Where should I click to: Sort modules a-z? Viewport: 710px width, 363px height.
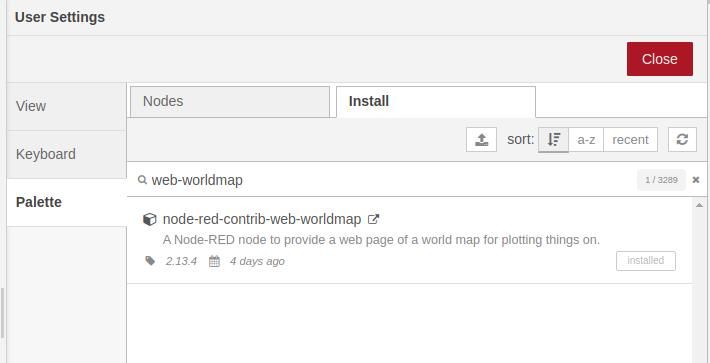[x=586, y=140]
